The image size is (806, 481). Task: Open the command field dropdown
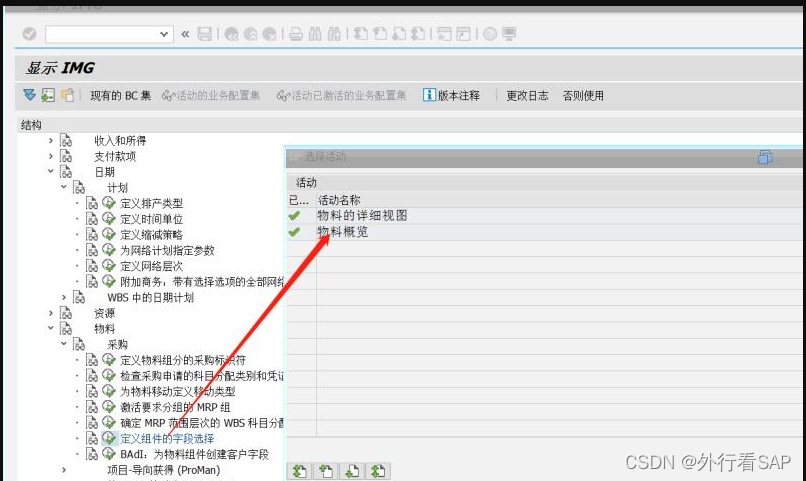pos(164,34)
